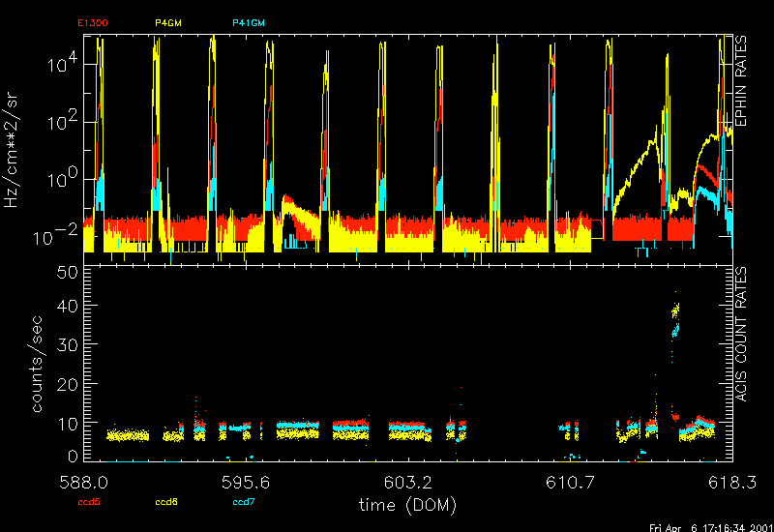Viewport: 774px width, 532px height.
Task: Click the 588.0 x-axis tick label
Action: (x=85, y=482)
